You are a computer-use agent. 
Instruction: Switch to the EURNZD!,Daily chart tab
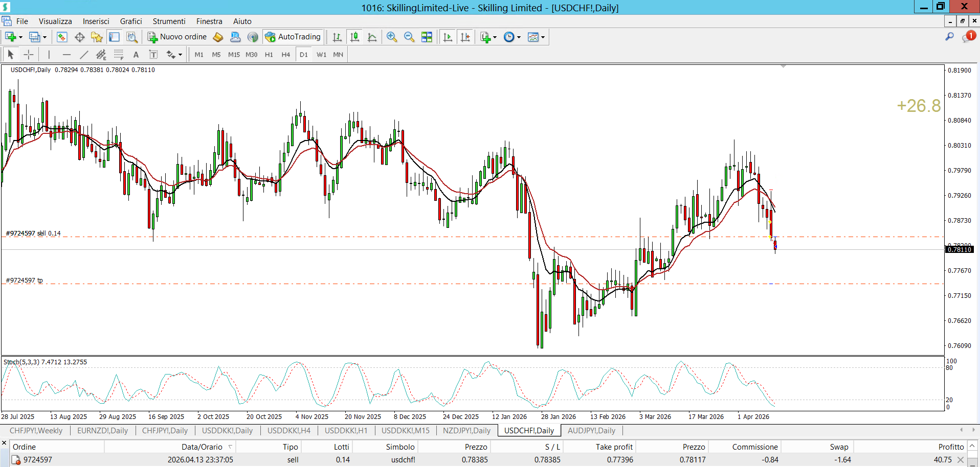[x=102, y=431]
